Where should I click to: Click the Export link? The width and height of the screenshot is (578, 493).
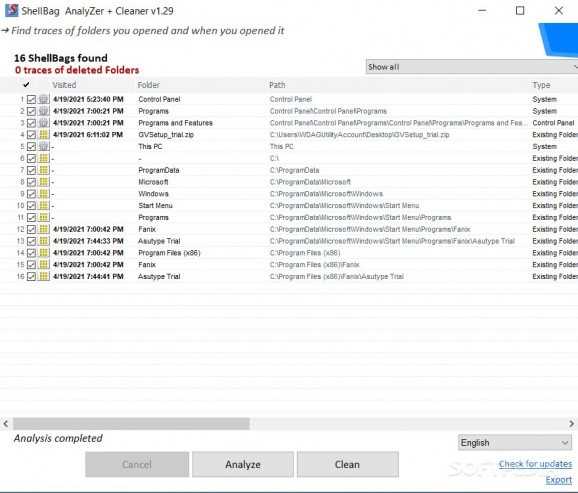click(558, 480)
